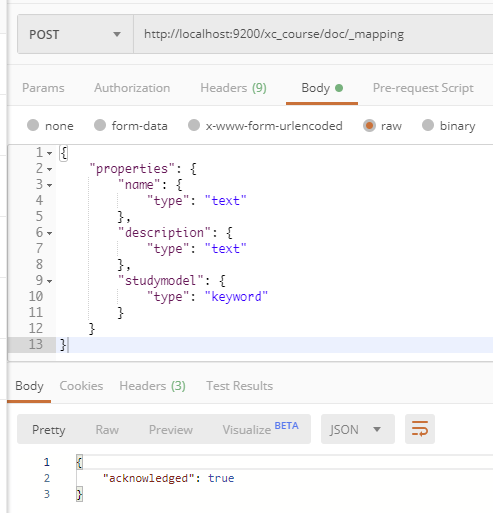Collapse the description block on line 6

(x=50, y=233)
